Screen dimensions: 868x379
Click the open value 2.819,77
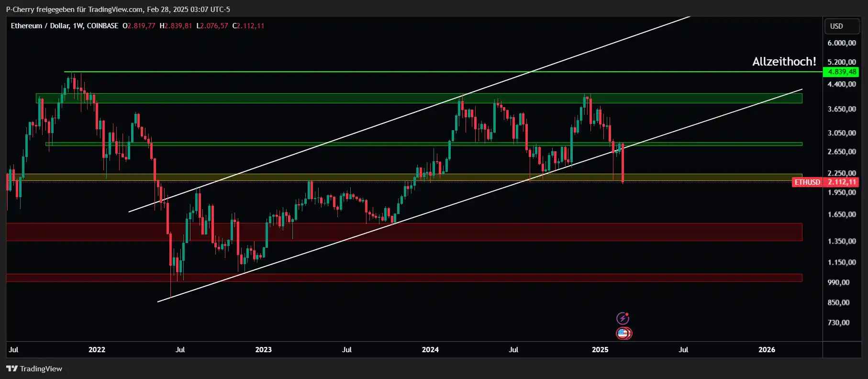(x=141, y=26)
